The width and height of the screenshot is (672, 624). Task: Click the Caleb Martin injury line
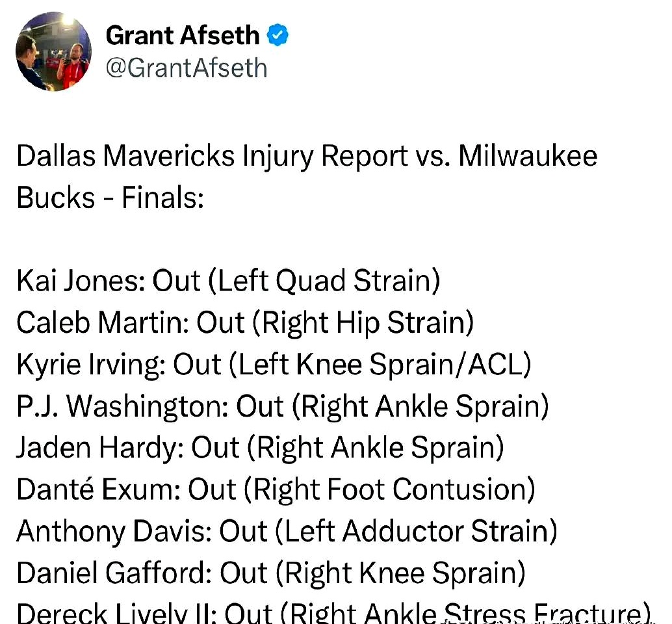point(244,323)
